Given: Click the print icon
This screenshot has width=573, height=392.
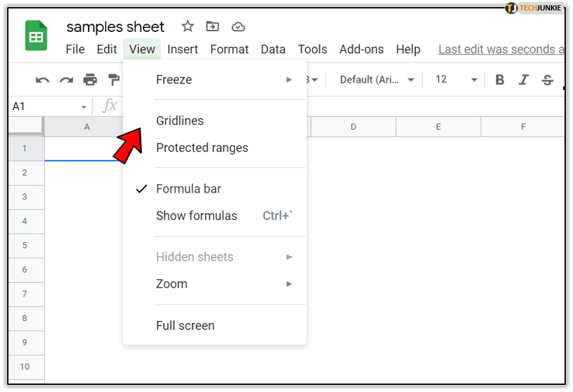Looking at the screenshot, I should click(90, 80).
